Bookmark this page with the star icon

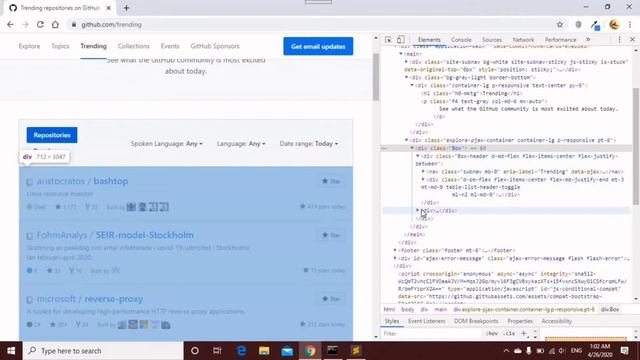[x=560, y=24]
